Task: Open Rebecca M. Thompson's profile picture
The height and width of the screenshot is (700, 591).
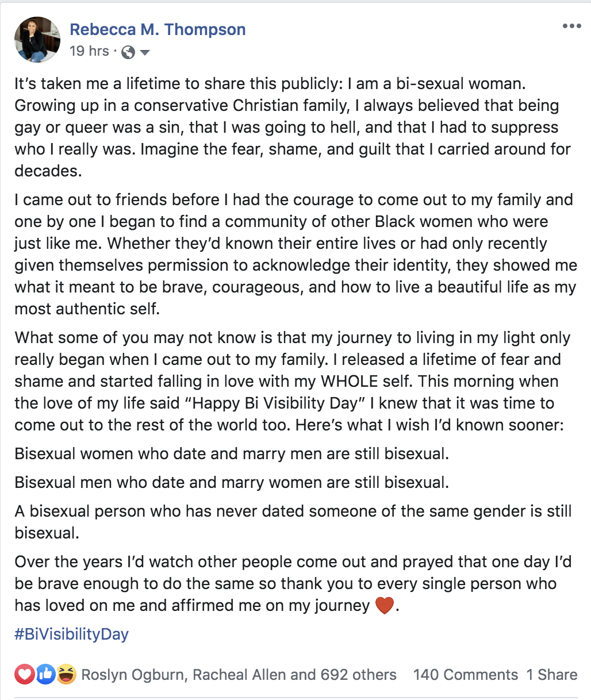Action: tap(37, 40)
